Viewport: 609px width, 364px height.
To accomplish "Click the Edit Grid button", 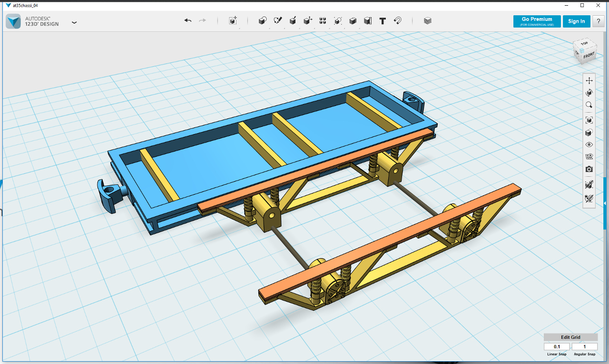I will click(571, 337).
